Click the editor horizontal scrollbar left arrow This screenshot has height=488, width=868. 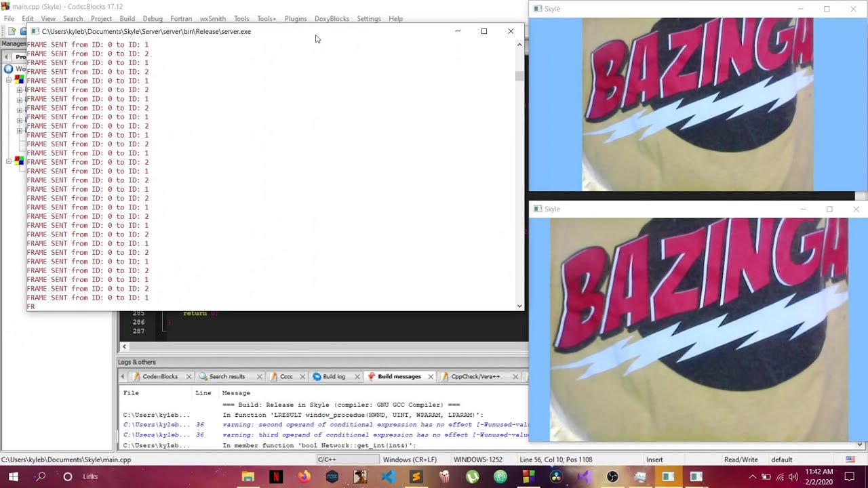pyautogui.click(x=124, y=346)
